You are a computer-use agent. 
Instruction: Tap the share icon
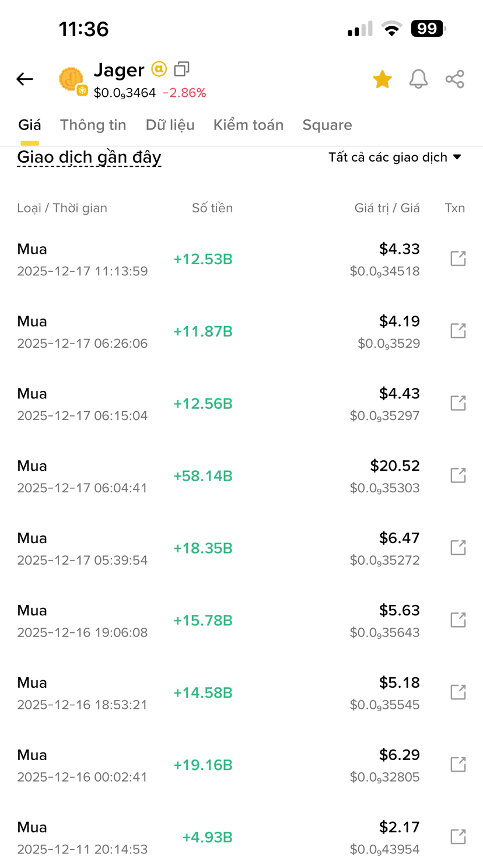[454, 79]
